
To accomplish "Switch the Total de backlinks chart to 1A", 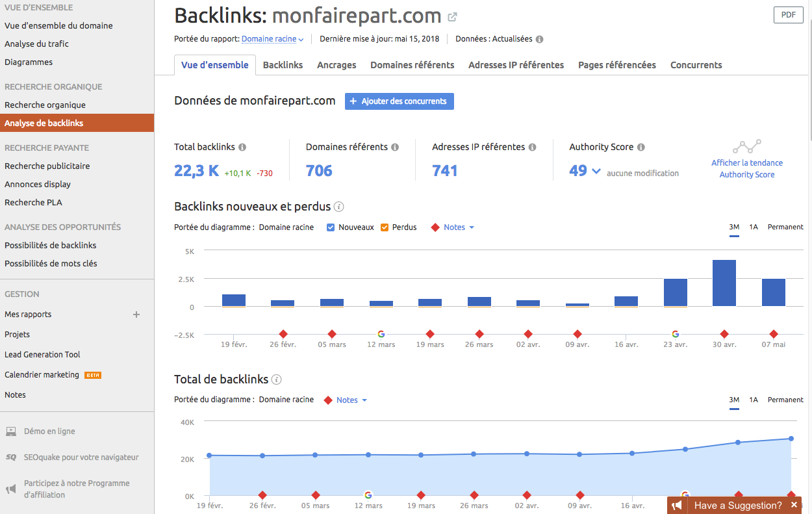I will 754,400.
